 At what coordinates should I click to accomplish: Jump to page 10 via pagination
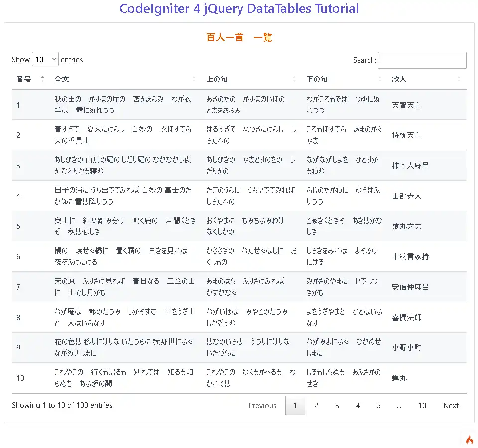click(x=422, y=406)
